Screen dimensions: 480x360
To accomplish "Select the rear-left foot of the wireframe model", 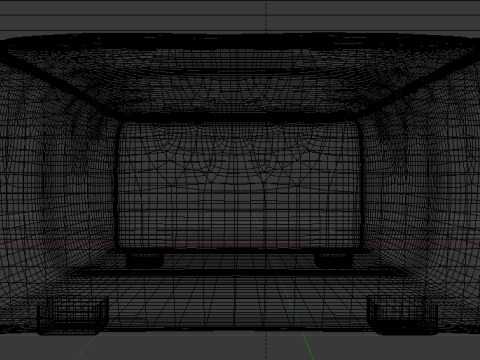I will point(144,260).
